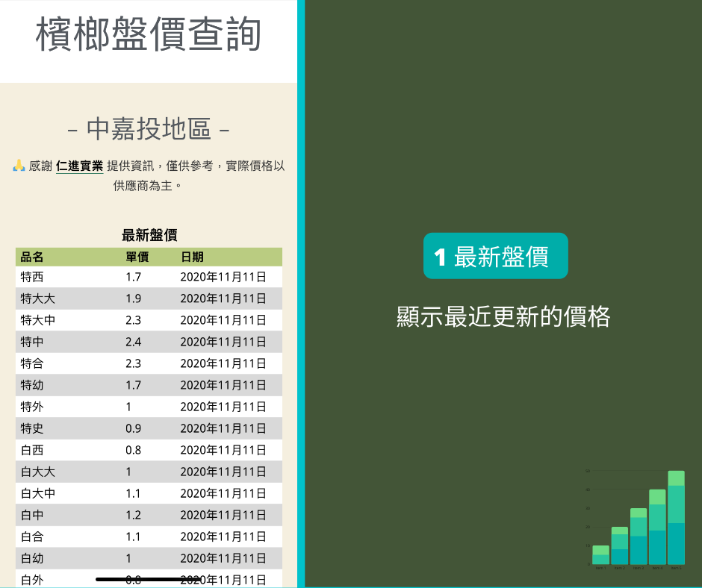Click the 0.8 price in the 白西 row
This screenshot has height=588, width=702.
click(x=133, y=450)
